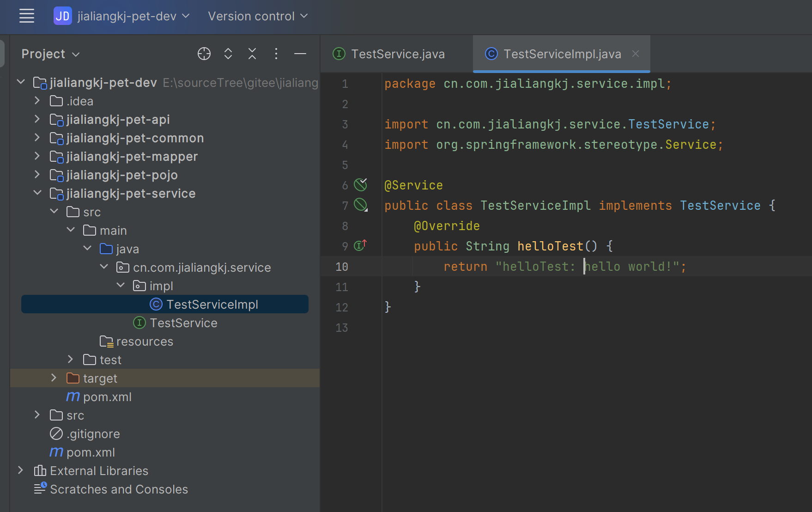Collapse the java source folder
Screen dimensions: 812x512
87,249
